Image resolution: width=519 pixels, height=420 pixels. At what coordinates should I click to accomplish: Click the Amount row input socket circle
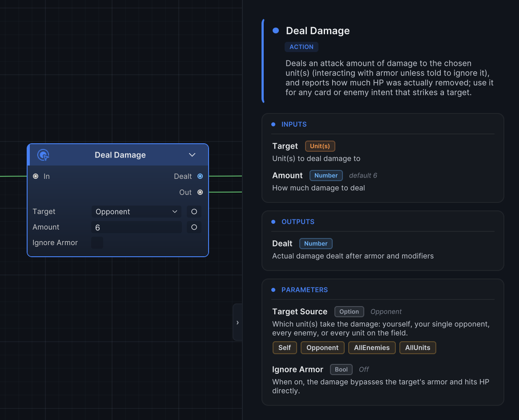click(194, 227)
